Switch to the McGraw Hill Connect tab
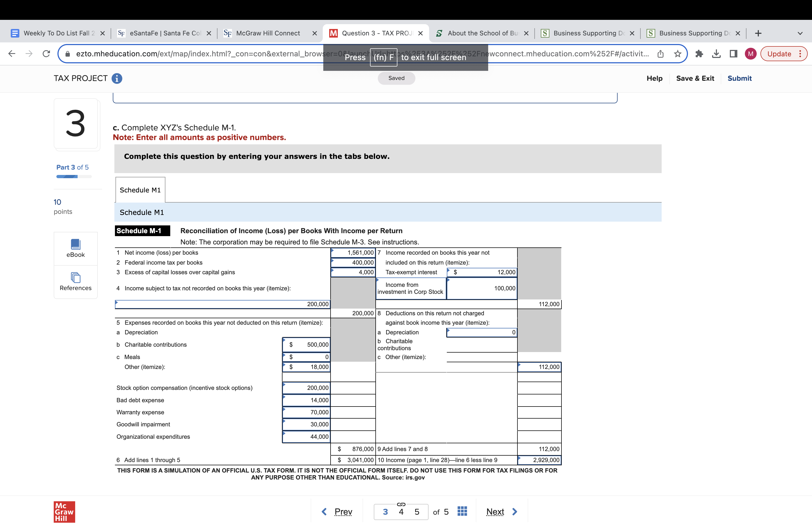The image size is (812, 527). click(267, 33)
